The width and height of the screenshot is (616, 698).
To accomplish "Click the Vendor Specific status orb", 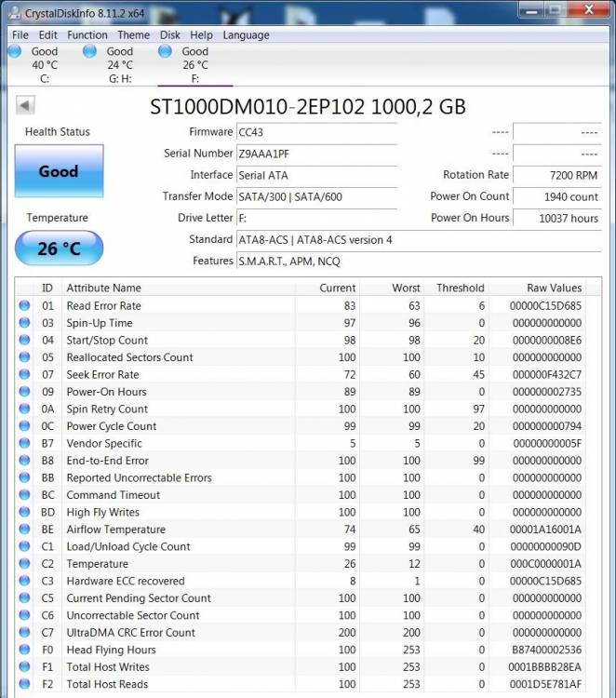I will coord(24,443).
